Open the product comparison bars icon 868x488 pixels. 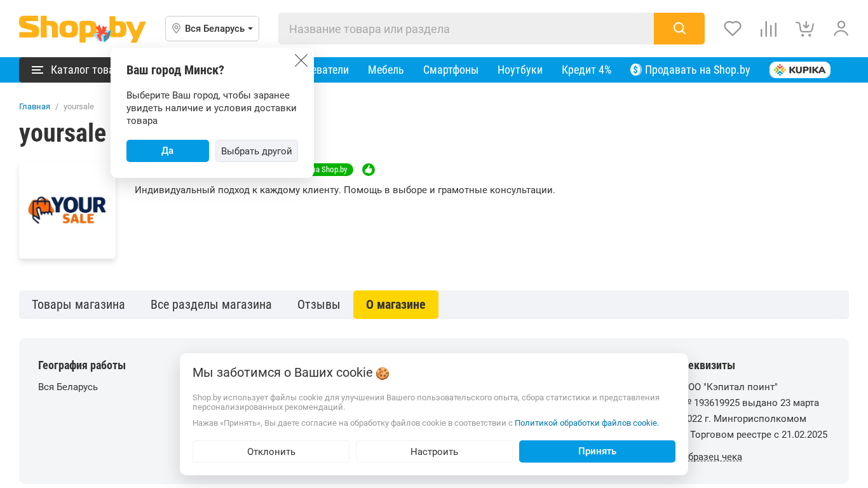click(768, 29)
